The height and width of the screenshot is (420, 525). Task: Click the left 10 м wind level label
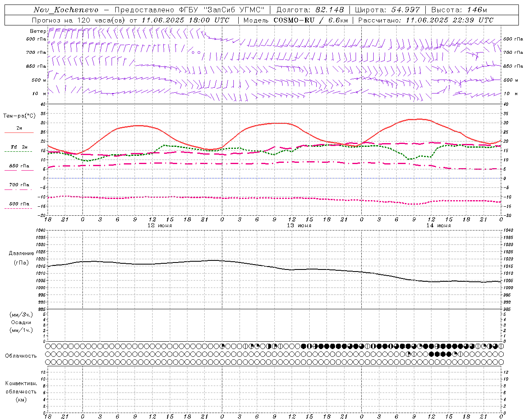pos(39,94)
